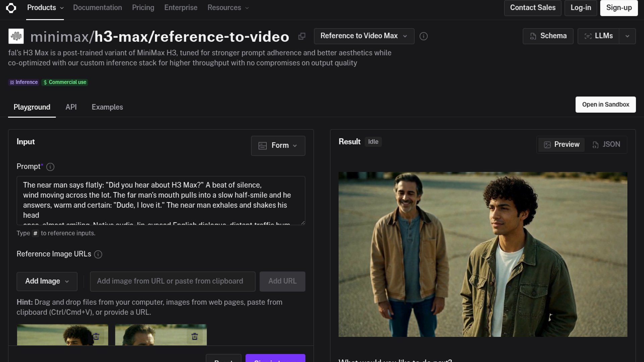Switch to the API tab
The height and width of the screenshot is (362, 644).
coord(71,107)
